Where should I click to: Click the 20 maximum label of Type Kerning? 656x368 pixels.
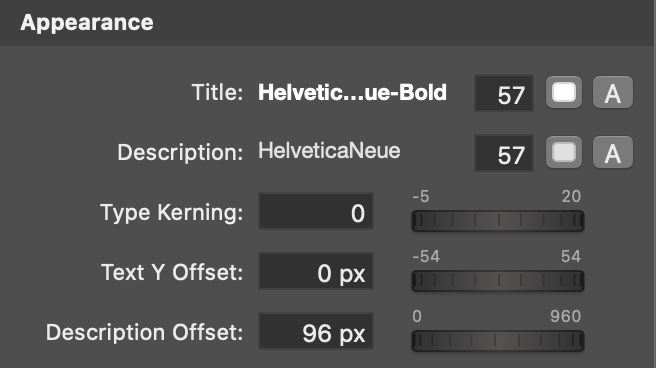(571, 196)
